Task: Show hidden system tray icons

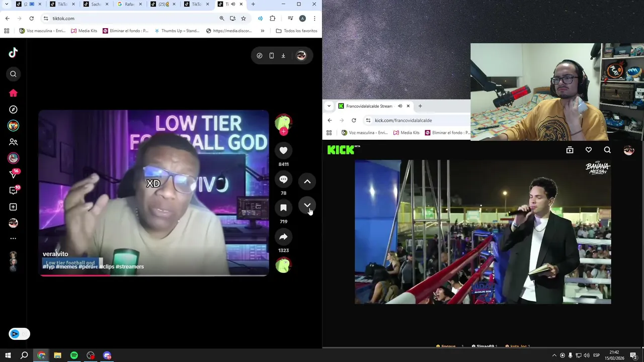Action: pyautogui.click(x=554, y=355)
